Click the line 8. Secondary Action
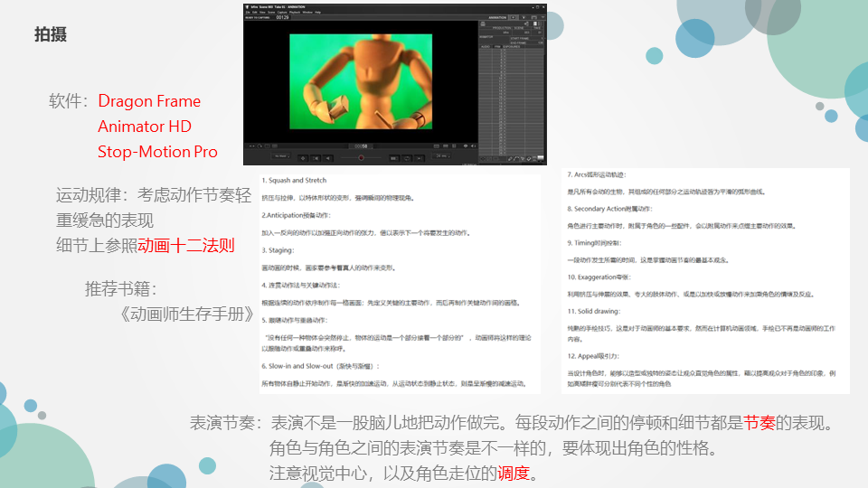Image resolution: width=868 pixels, height=488 pixels. coord(609,209)
